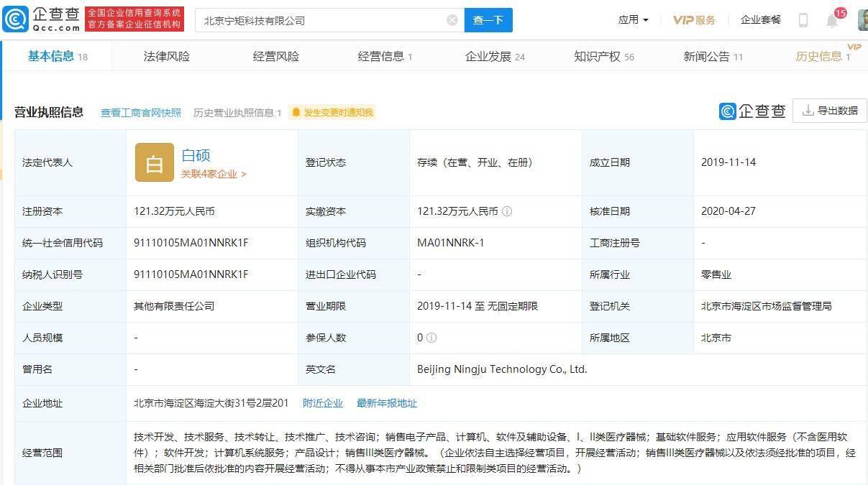Select 组织机构代码 value MA01NNRK-1
The height and width of the screenshot is (485, 868).
[x=451, y=243]
